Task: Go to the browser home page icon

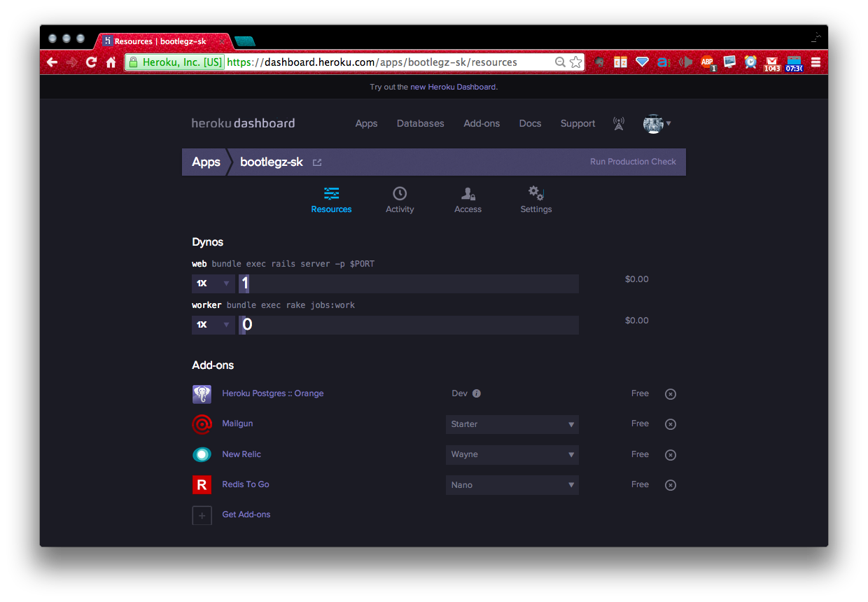Action: point(111,62)
